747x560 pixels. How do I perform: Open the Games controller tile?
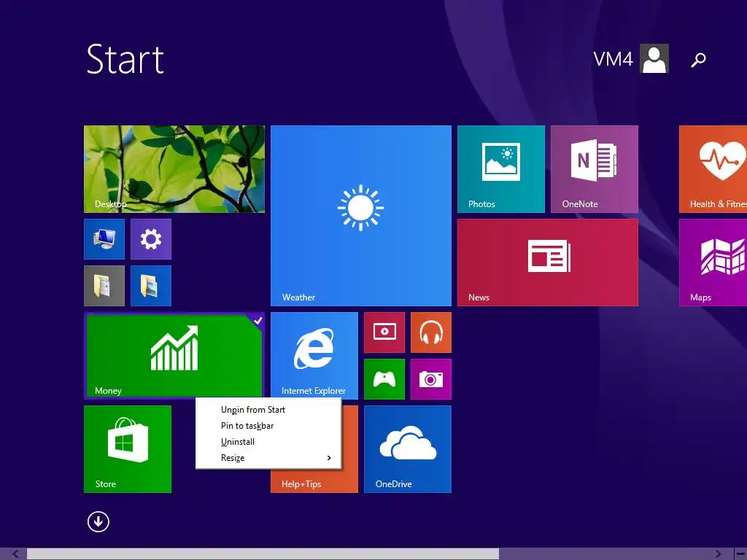(384, 379)
